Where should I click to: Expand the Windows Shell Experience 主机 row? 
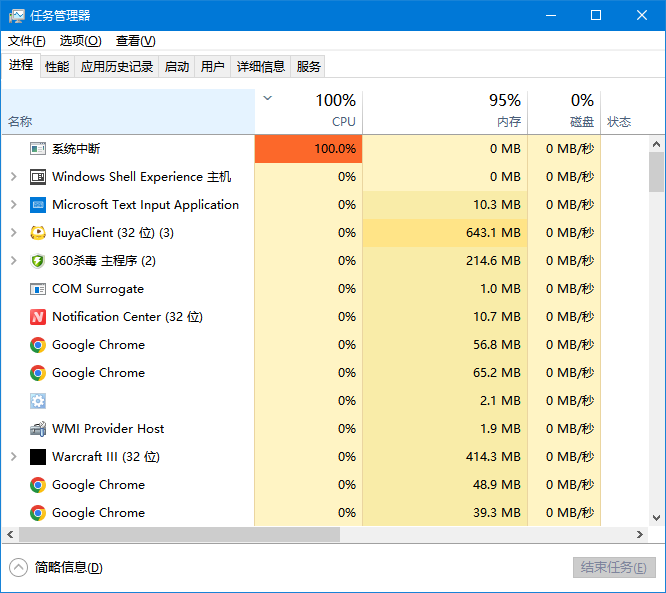point(14,177)
